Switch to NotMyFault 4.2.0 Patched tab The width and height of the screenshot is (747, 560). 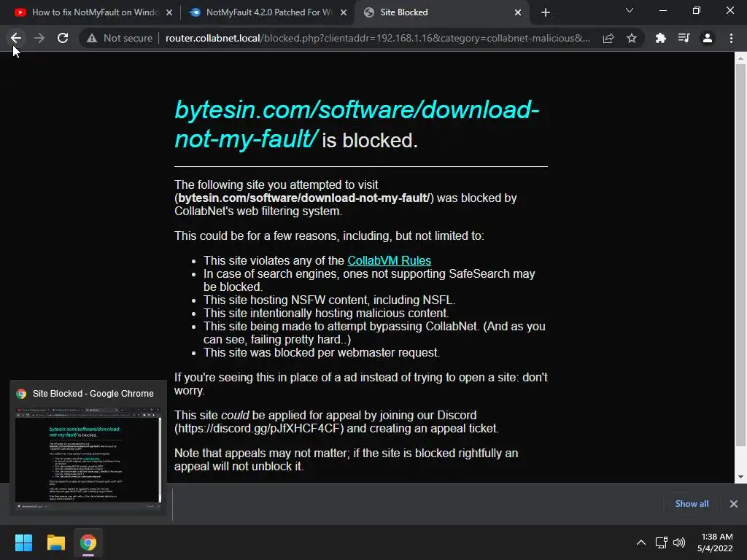tap(268, 12)
